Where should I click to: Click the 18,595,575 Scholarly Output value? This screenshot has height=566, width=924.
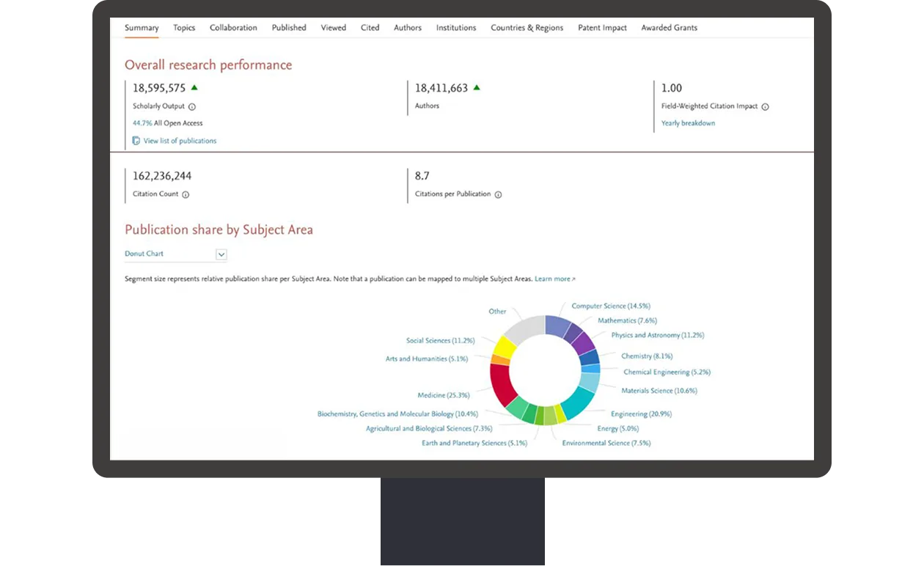159,88
